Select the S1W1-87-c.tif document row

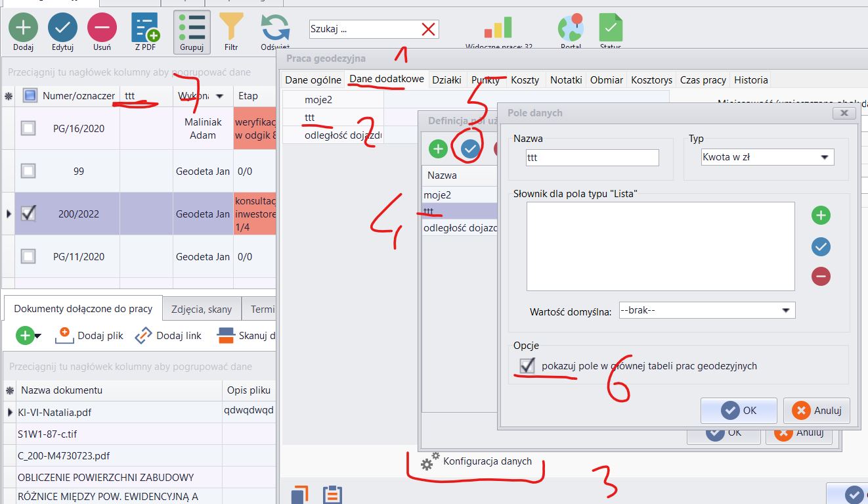[x=138, y=434]
